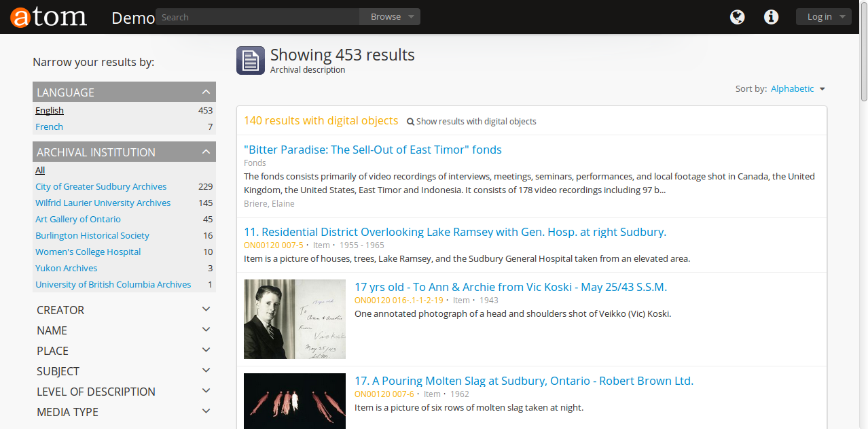This screenshot has height=429, width=868.
Task: Collapse the Language facet
Action: [206, 92]
